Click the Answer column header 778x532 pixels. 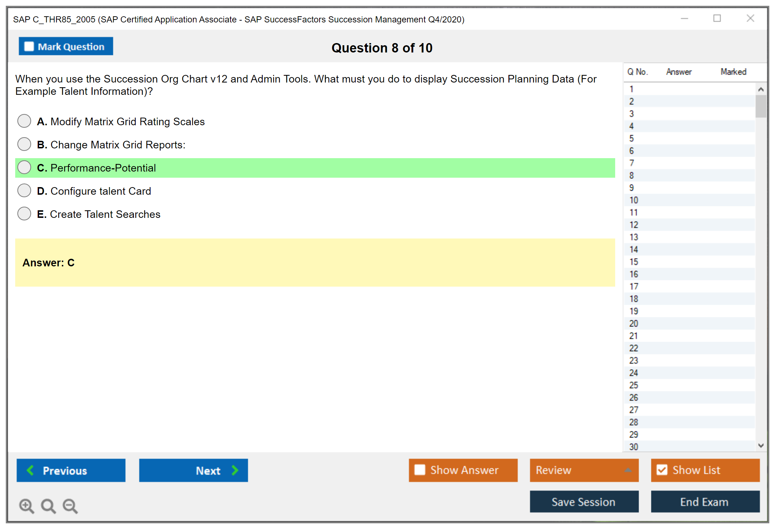pyautogui.click(x=679, y=72)
